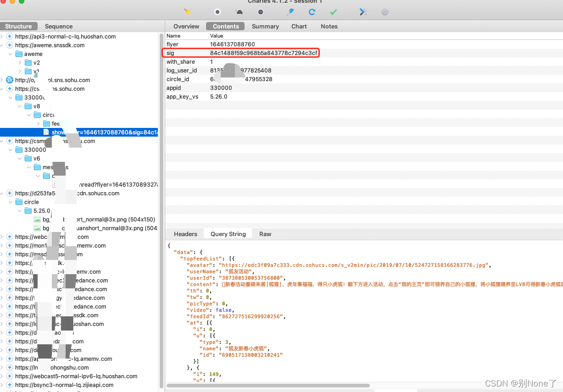Click the lightning icon of webcast5-normal-ipv6-lq.huoshan.com
The image size is (563, 392).
coord(10,376)
